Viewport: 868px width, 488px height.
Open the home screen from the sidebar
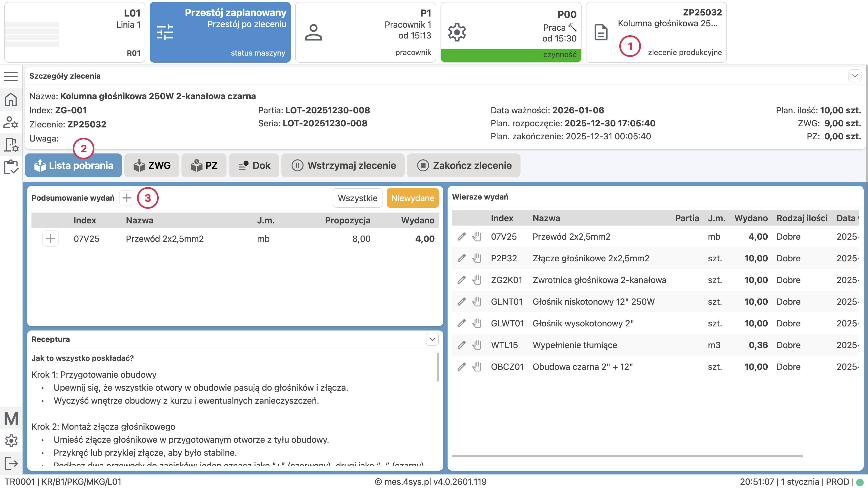(11, 99)
